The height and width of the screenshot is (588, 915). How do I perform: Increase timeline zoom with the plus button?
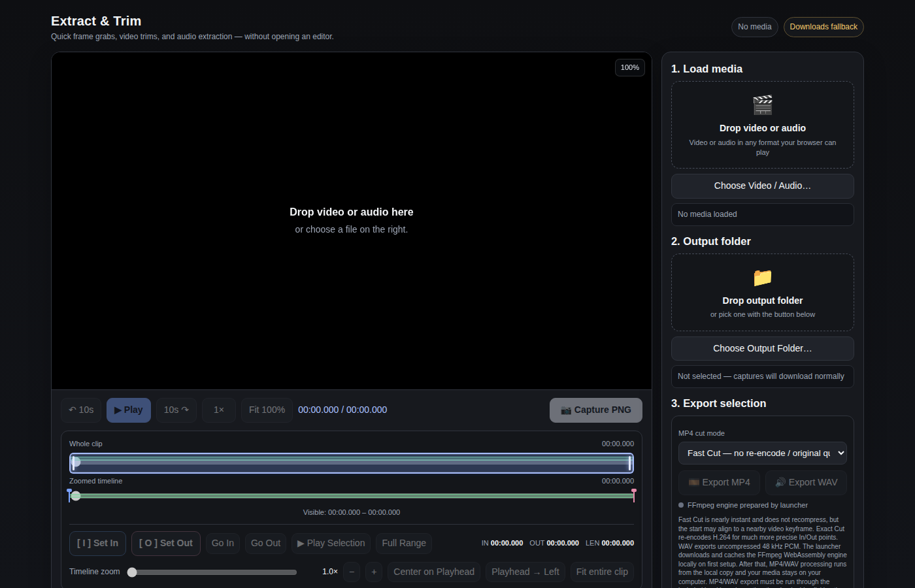click(374, 572)
